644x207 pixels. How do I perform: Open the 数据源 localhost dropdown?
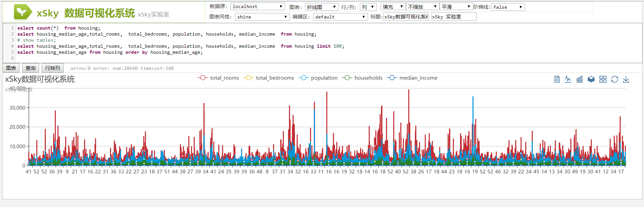[x=258, y=7]
